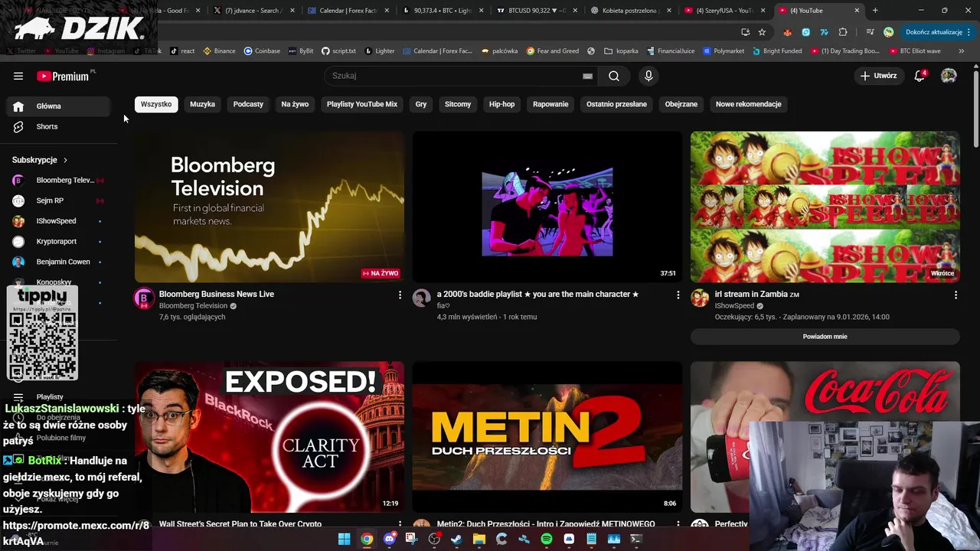Open Polymarket bookmark

(724, 51)
